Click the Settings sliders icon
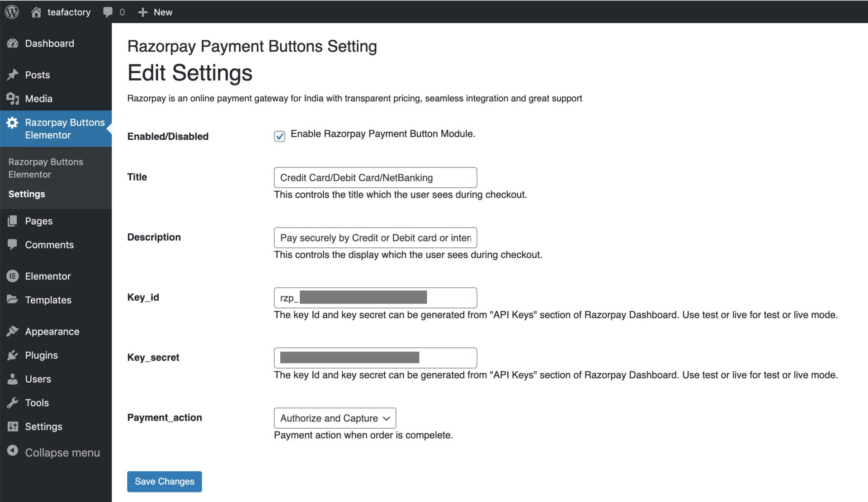This screenshot has height=502, width=868. click(x=13, y=426)
